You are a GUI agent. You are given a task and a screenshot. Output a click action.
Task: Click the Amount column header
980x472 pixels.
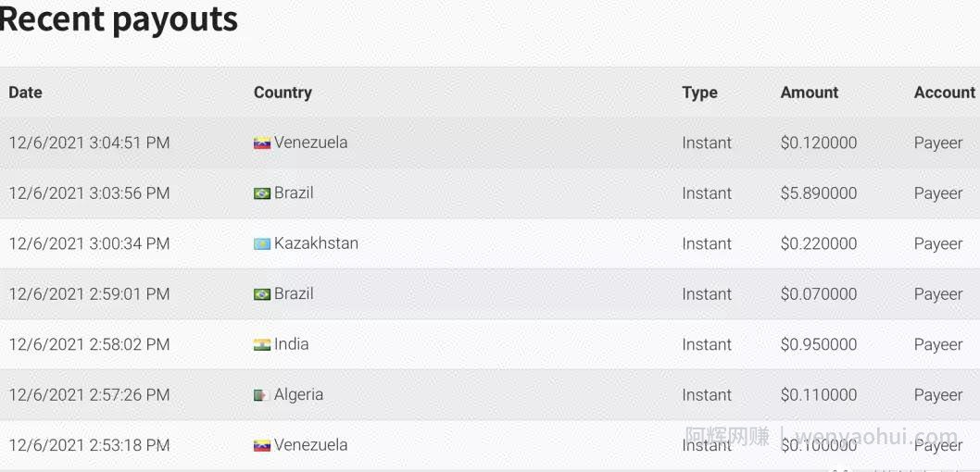pos(810,93)
